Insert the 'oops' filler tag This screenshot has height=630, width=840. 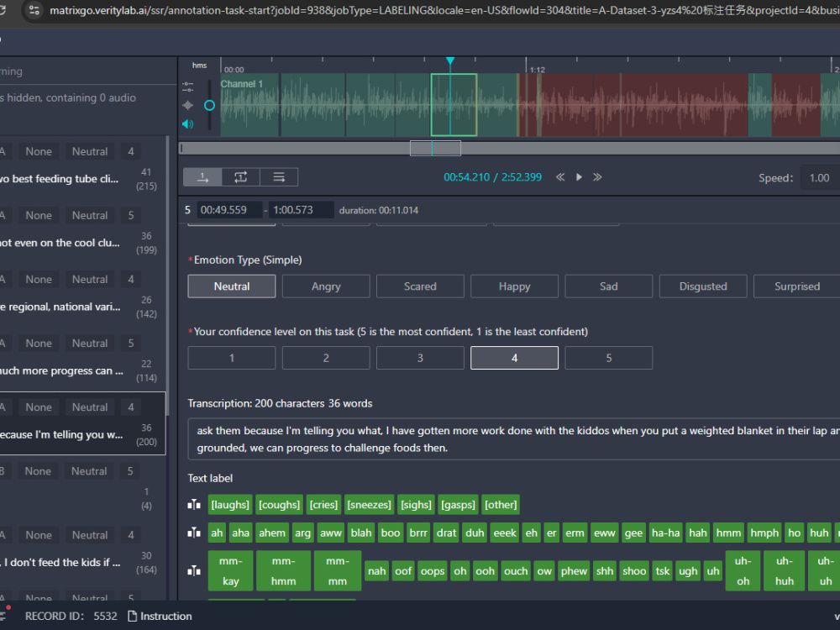click(433, 571)
